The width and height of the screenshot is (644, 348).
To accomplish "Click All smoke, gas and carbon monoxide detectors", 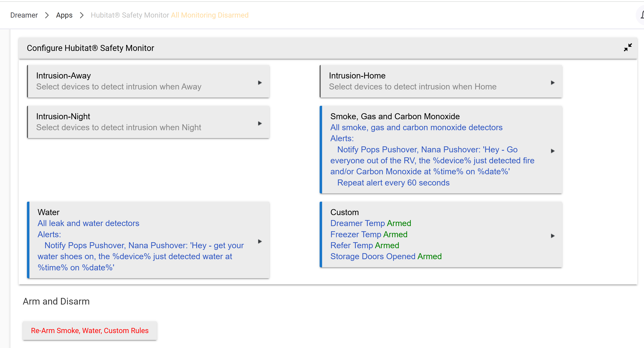I will point(416,127).
